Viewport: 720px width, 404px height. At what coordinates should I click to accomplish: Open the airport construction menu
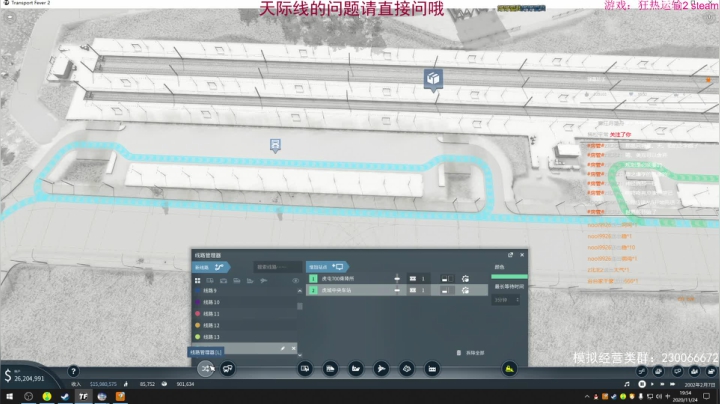(x=381, y=369)
